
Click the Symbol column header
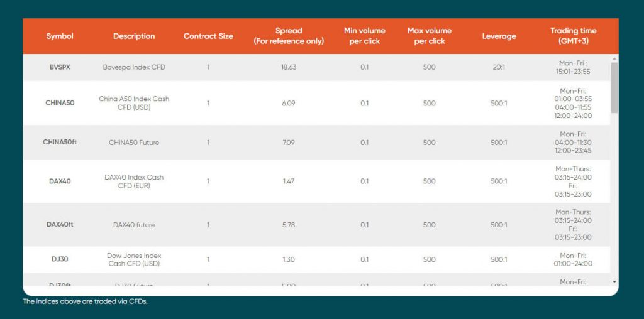pos(60,36)
